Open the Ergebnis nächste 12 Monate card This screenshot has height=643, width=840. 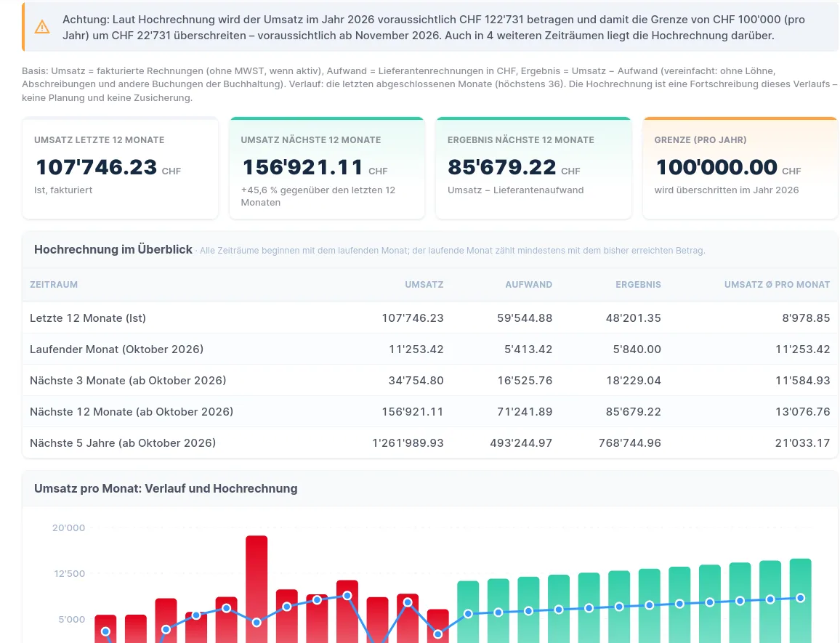point(533,168)
